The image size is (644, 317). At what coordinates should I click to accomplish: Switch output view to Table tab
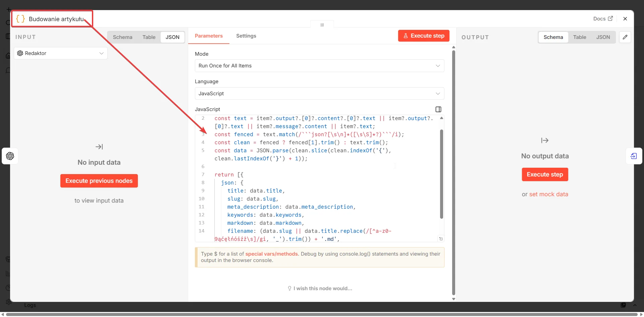579,37
